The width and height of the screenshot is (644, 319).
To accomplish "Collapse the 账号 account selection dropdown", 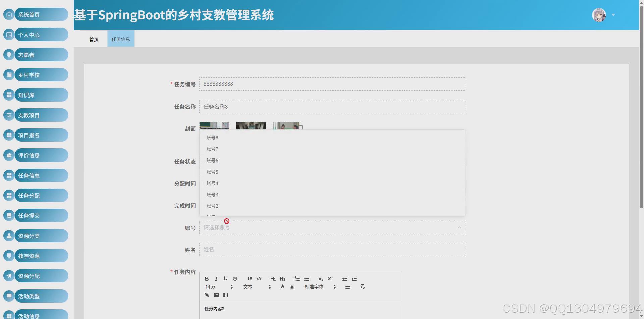I will tap(459, 227).
